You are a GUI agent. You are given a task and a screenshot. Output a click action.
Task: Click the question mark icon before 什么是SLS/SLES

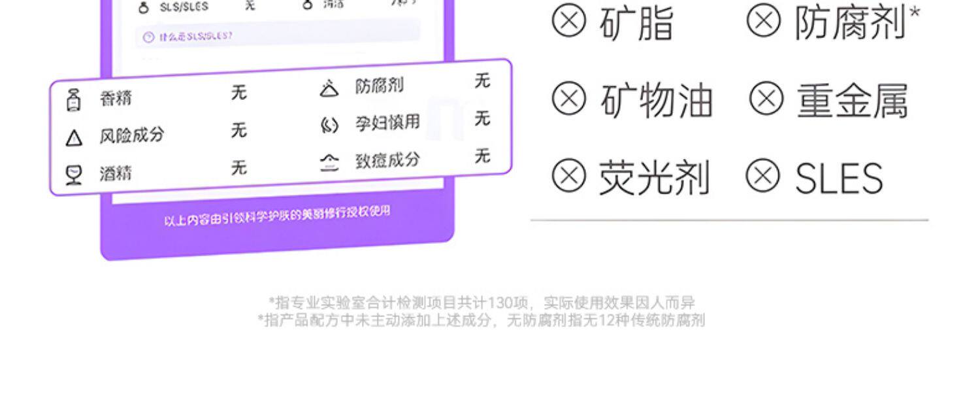(x=148, y=37)
